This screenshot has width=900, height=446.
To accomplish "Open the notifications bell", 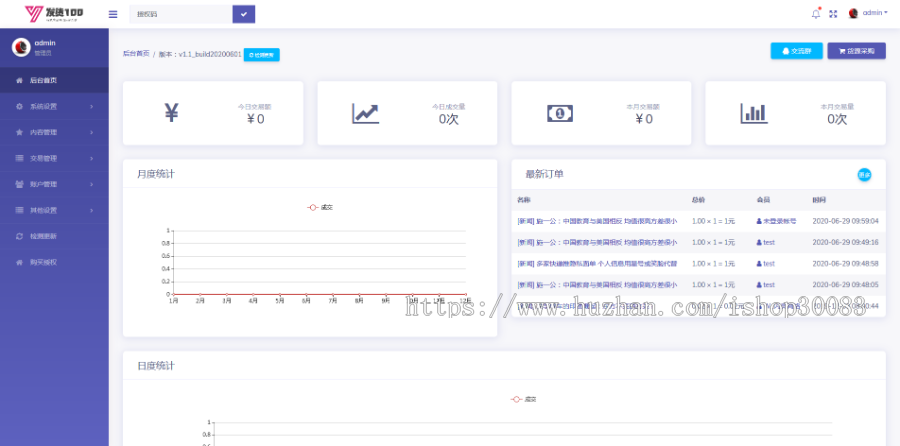I will [816, 13].
